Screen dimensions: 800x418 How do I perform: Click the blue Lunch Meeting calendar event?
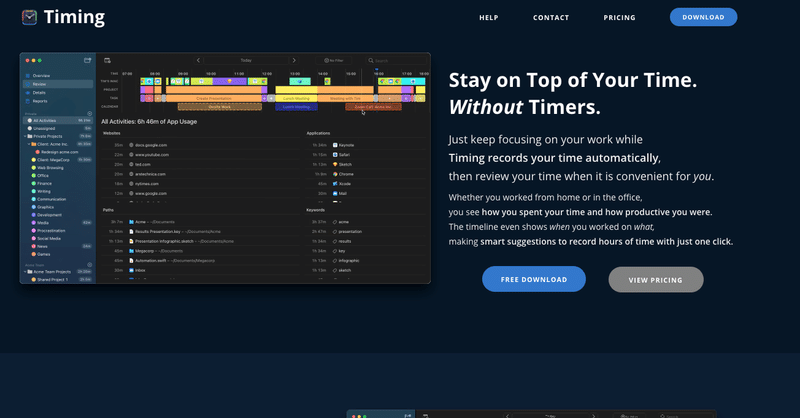pyautogui.click(x=296, y=107)
